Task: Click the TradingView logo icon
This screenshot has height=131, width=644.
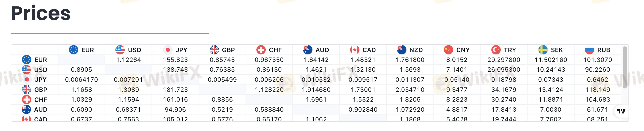Action: [621, 111]
